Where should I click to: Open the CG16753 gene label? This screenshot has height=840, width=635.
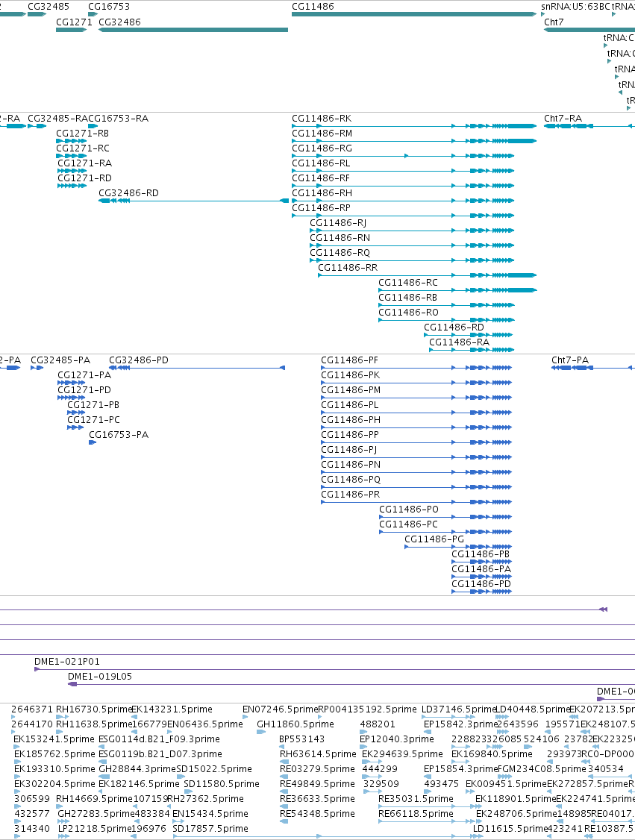109,7
